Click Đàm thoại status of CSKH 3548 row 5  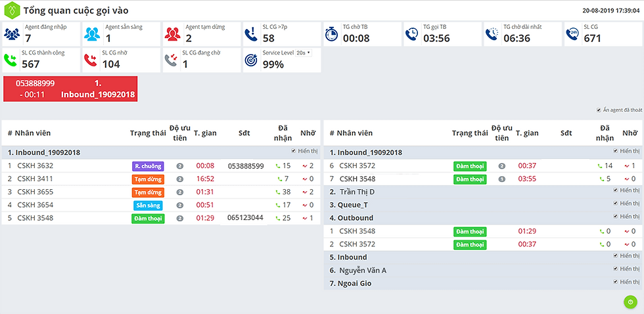(x=148, y=218)
